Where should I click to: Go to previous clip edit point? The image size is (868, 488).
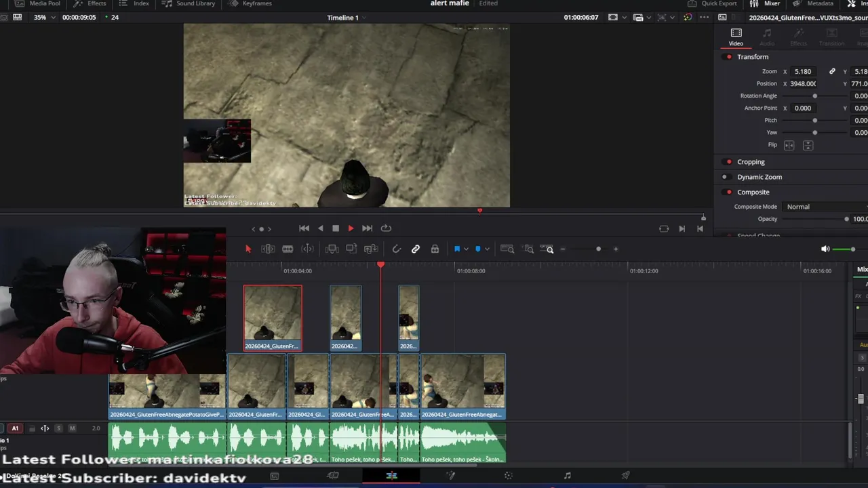pos(700,228)
